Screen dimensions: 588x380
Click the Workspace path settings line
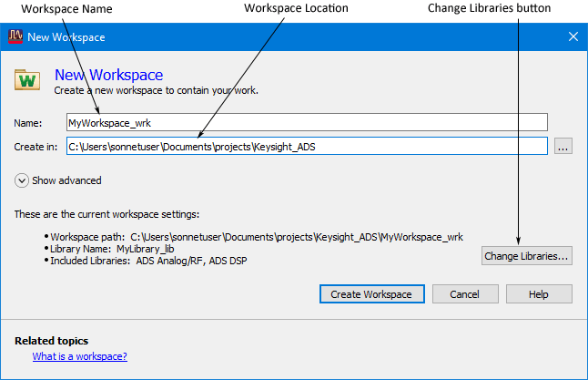point(254,237)
